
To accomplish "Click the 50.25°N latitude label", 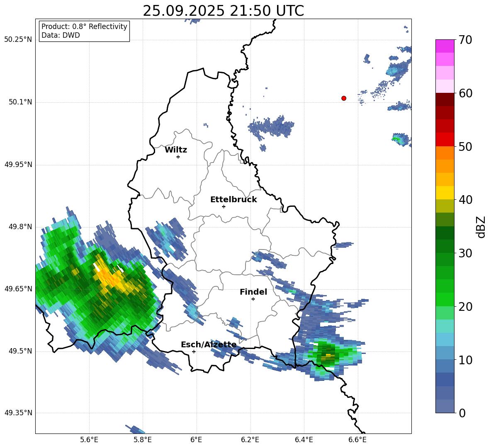I will [18, 40].
